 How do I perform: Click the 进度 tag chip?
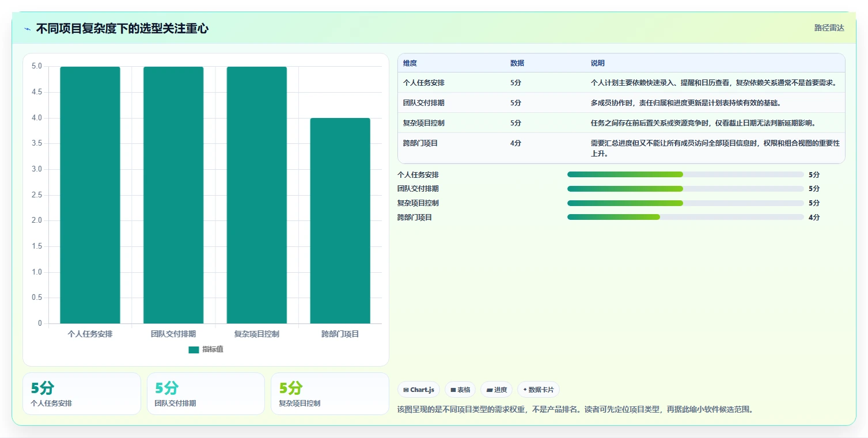[x=496, y=390]
